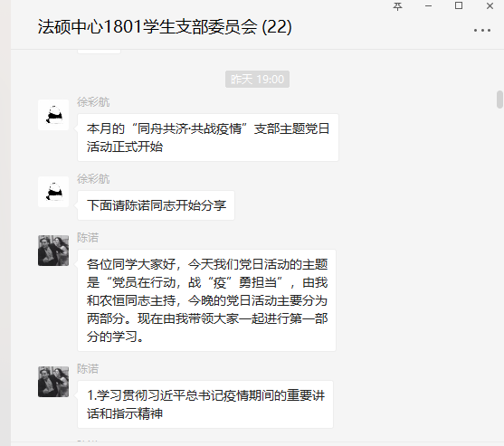Select the 各位同学大家好 long message bubble

(x=206, y=300)
